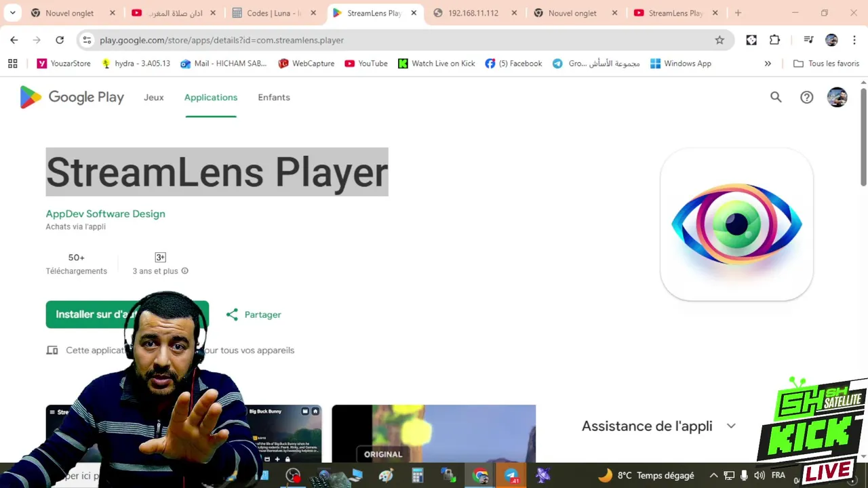Screen dimensions: 868x488
Task: Open the Telegram group bookmark
Action: coord(596,63)
